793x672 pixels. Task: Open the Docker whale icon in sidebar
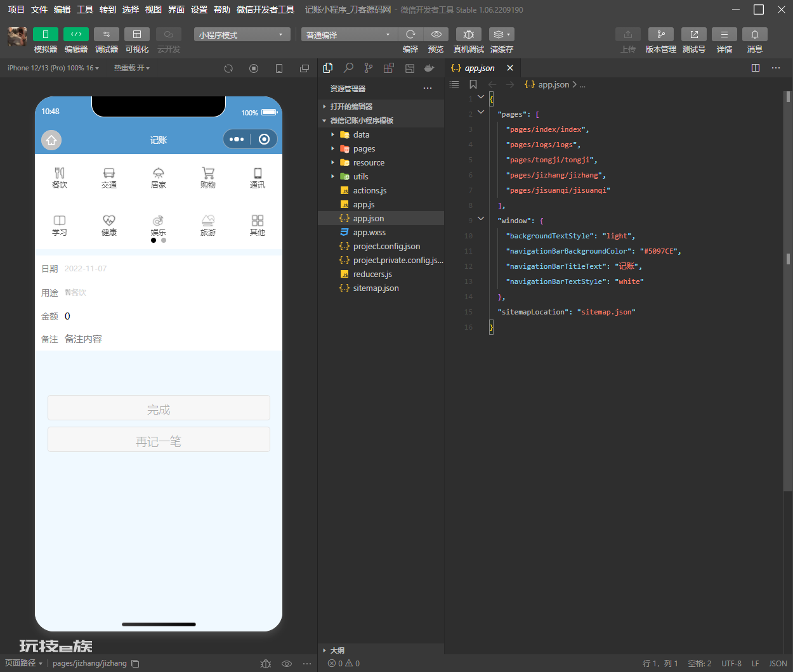[x=429, y=68]
